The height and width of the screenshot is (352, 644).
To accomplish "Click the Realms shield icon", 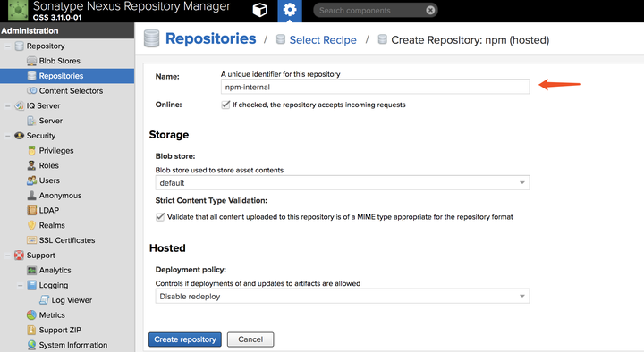I will pos(31,225).
